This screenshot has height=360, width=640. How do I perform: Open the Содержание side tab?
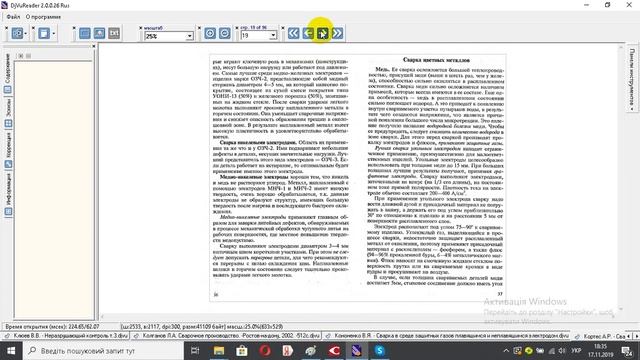point(8,73)
